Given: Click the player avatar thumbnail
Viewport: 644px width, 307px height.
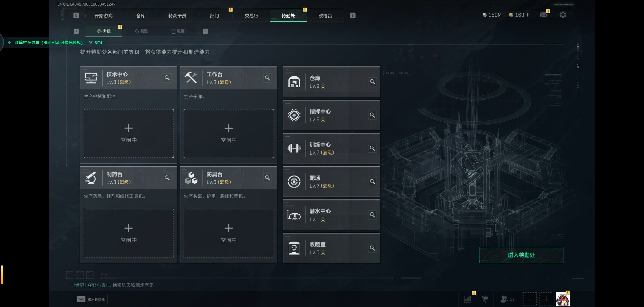Looking at the screenshot, I should pos(562,299).
